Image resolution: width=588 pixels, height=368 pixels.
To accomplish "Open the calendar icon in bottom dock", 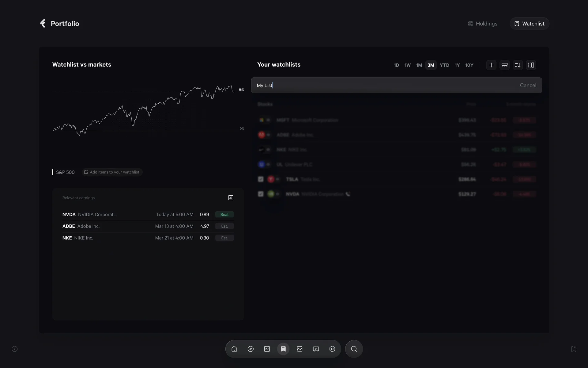I will point(267,349).
